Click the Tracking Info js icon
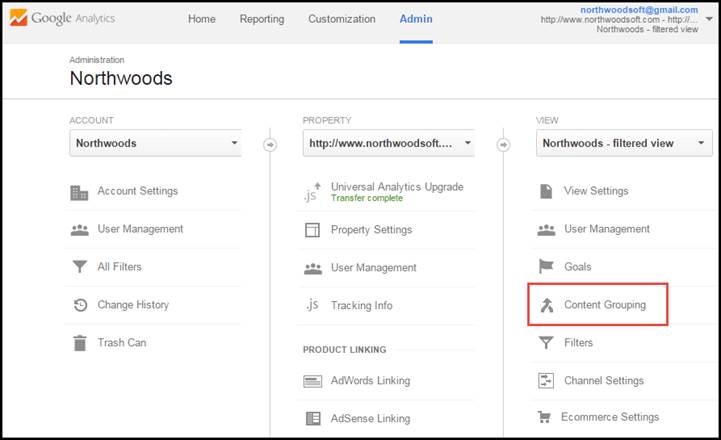The width and height of the screenshot is (721, 440). [312, 305]
